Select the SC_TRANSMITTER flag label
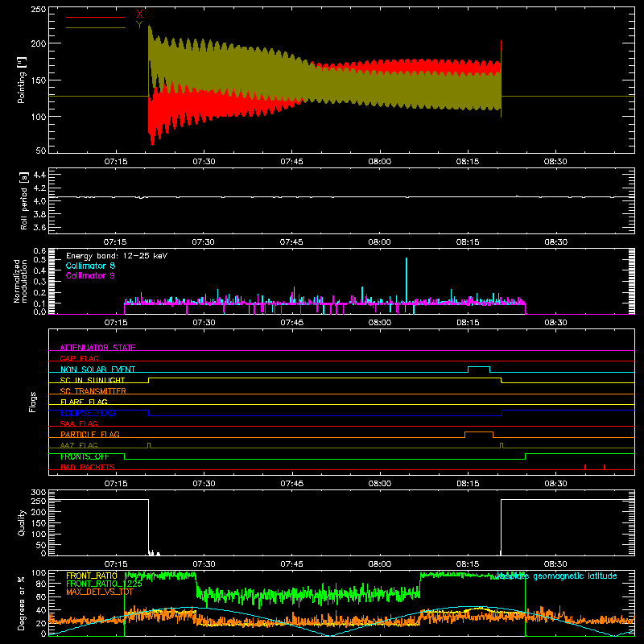This screenshot has width=644, height=644. pos(93,391)
